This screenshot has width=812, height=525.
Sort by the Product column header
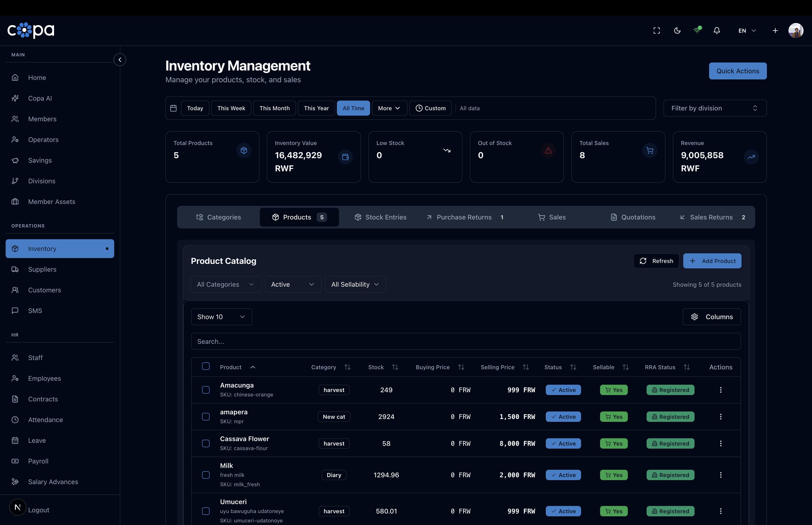tap(238, 367)
